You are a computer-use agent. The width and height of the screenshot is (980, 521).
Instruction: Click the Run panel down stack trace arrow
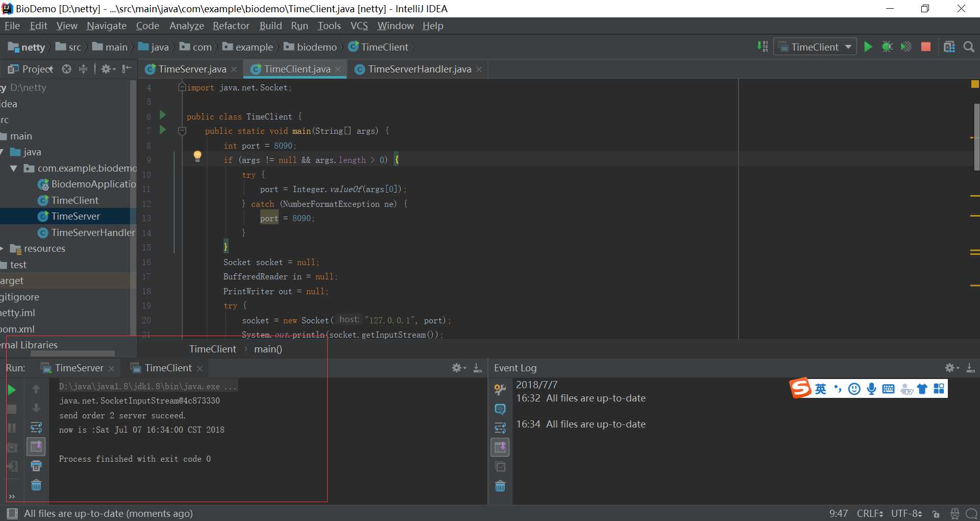[x=36, y=408]
